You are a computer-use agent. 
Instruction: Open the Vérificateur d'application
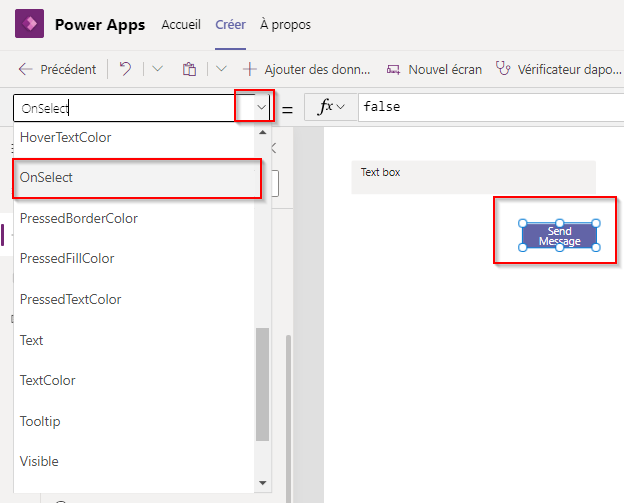tap(558, 69)
